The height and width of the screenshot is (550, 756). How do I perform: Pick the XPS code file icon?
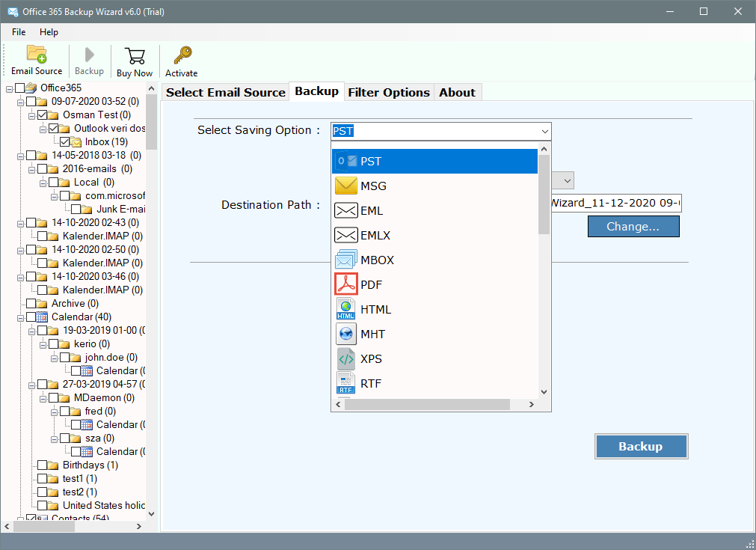(x=345, y=358)
